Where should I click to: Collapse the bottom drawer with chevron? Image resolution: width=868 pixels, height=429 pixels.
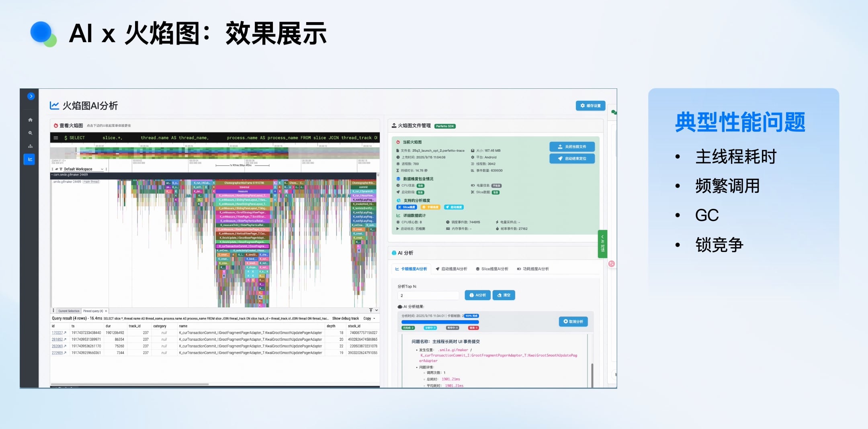(377, 311)
